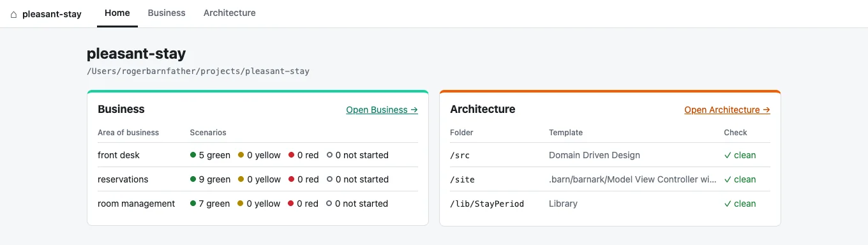Select the room management business area
The height and width of the screenshot is (245, 868).
[136, 204]
